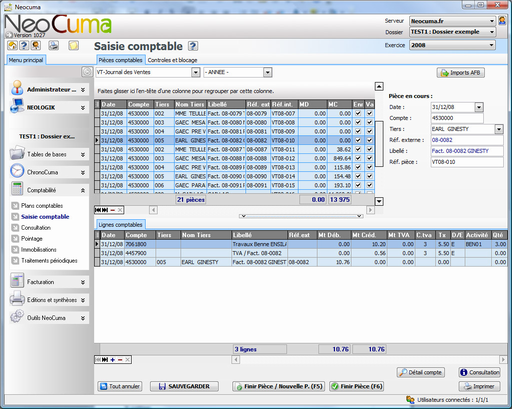Click the Réf. externe input field
Viewport: 512px width, 409px height.
(x=467, y=140)
